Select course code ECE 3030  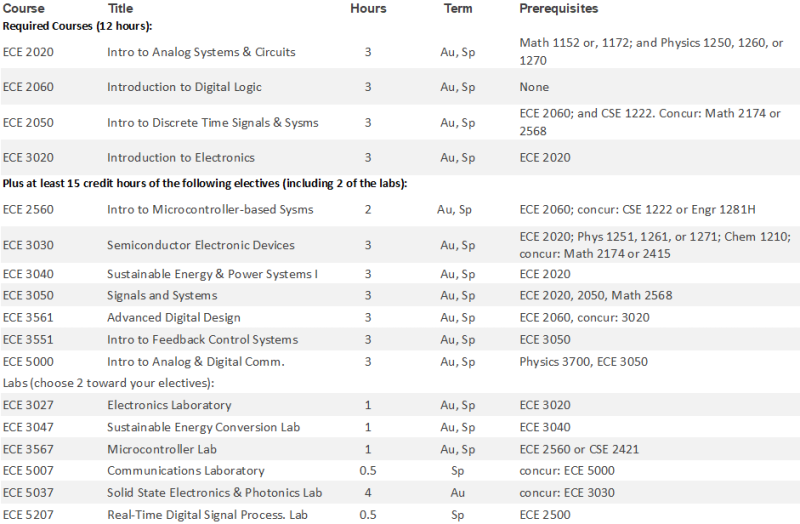point(28,245)
